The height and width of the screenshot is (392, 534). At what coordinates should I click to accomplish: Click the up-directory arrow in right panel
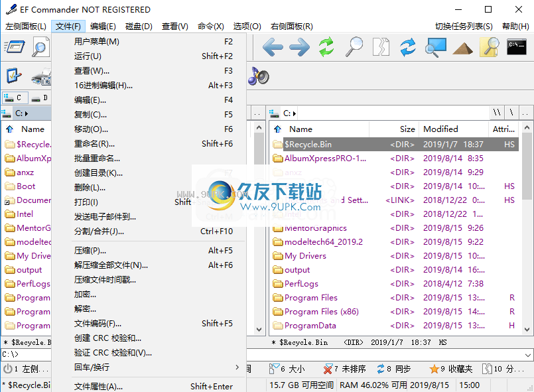277,129
